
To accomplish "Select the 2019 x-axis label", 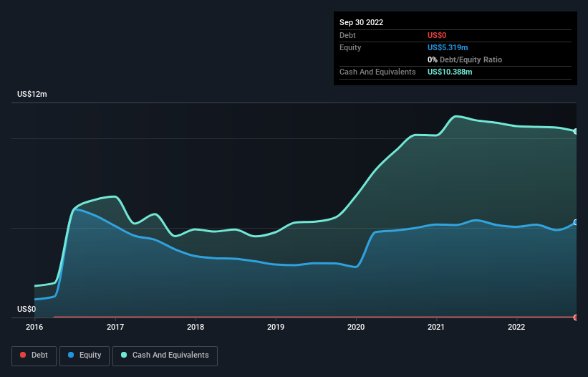I will click(276, 327).
